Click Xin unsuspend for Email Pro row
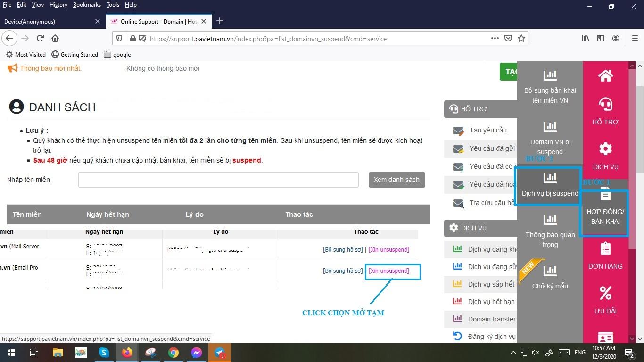Screen dimensions: 644x362 coord(388,271)
